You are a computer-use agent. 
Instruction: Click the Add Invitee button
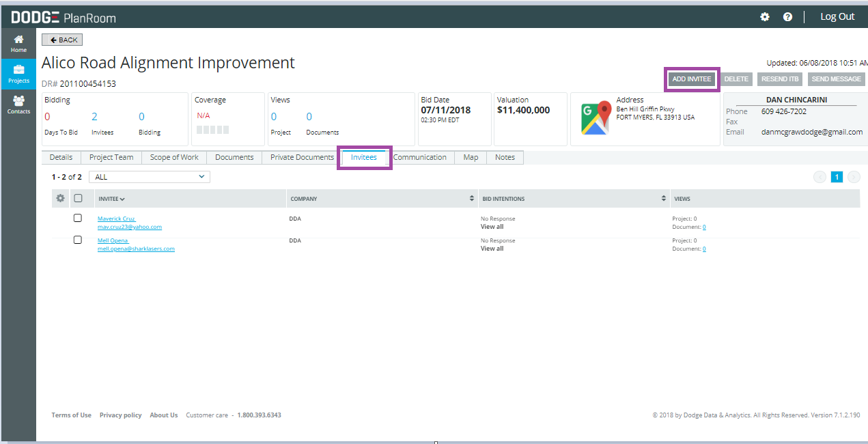pyautogui.click(x=692, y=79)
